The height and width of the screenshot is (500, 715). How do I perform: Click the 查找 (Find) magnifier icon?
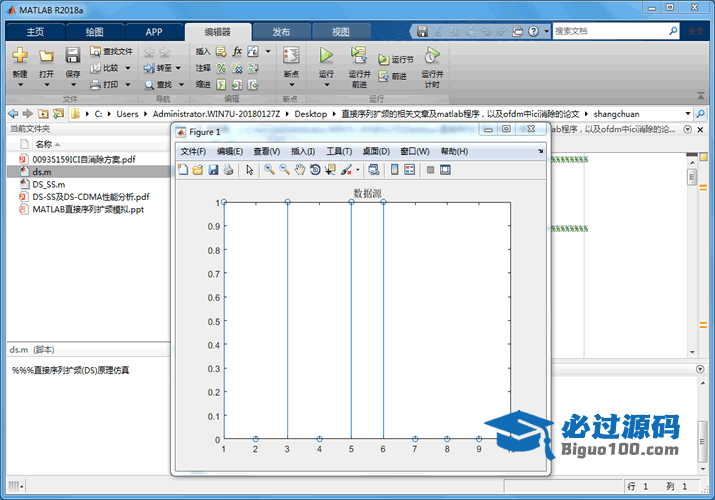click(x=149, y=85)
